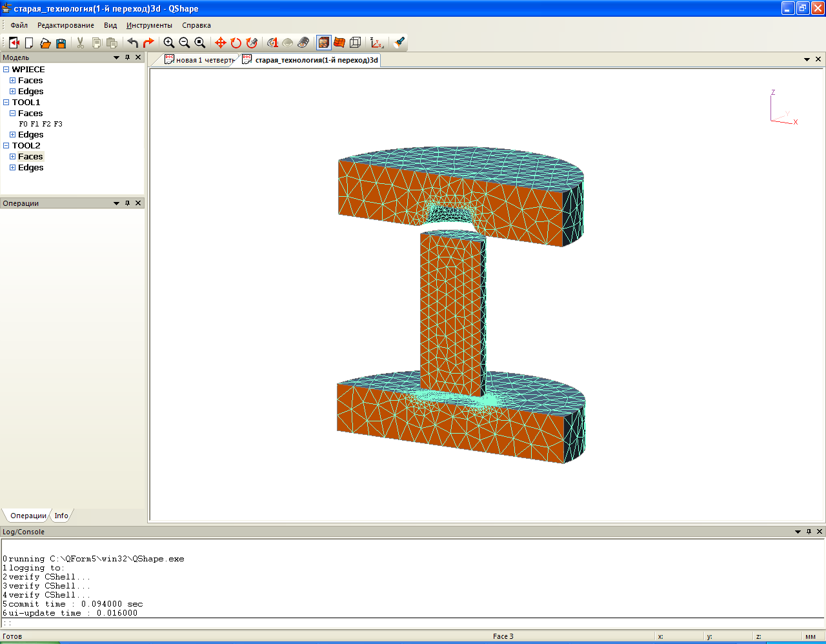This screenshot has height=644, width=826.
Task: Select face F1 in TOOL1
Action: coord(35,124)
